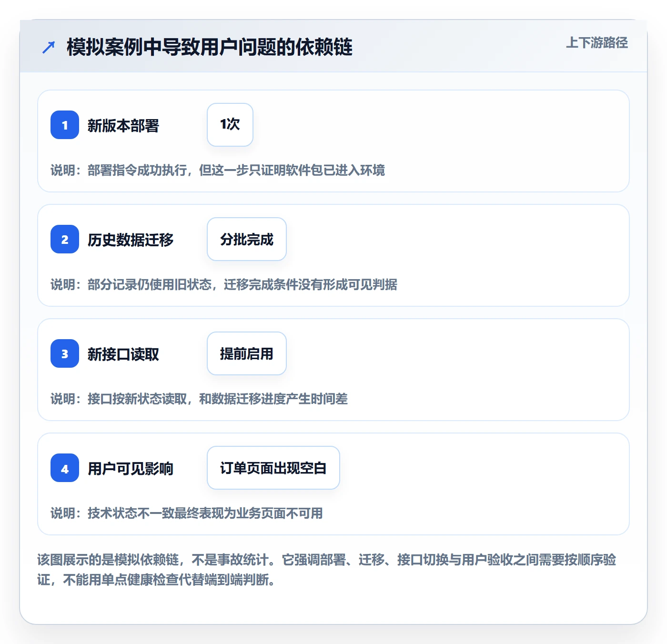Click the 提前启用 value chip
This screenshot has height=644, width=667.
click(x=247, y=353)
